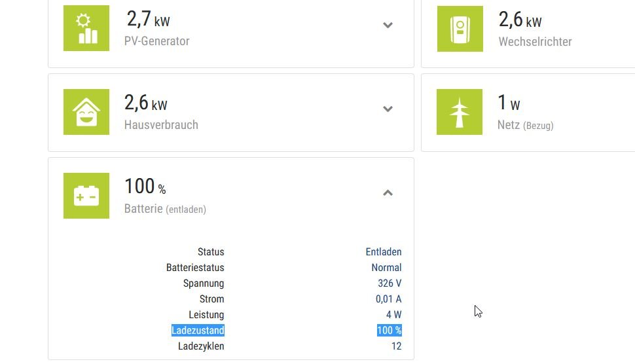Click the 326 V Spannung value

click(x=390, y=283)
